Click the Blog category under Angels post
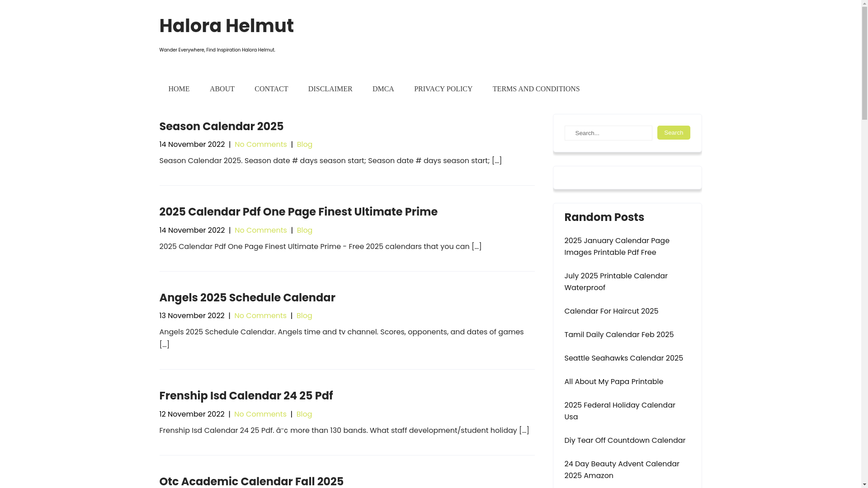Image resolution: width=868 pixels, height=488 pixels. coord(304,316)
